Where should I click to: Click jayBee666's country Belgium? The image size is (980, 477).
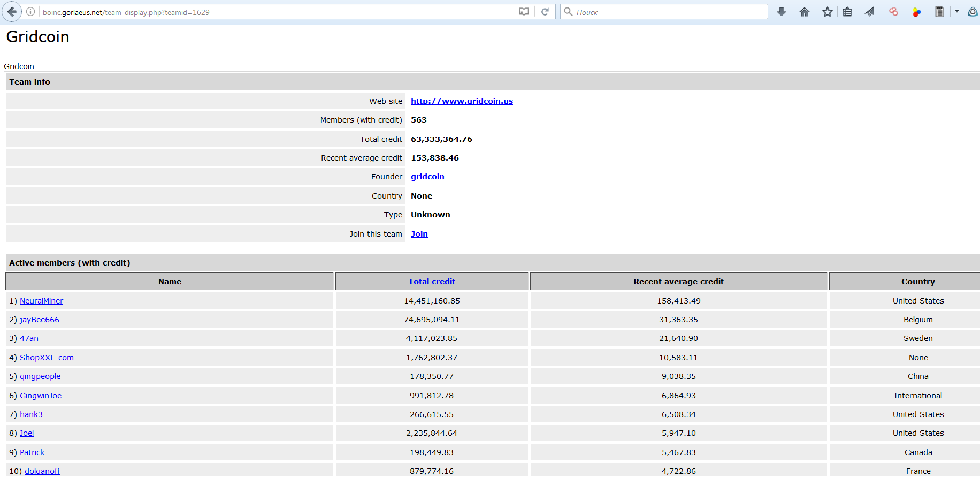coord(918,320)
